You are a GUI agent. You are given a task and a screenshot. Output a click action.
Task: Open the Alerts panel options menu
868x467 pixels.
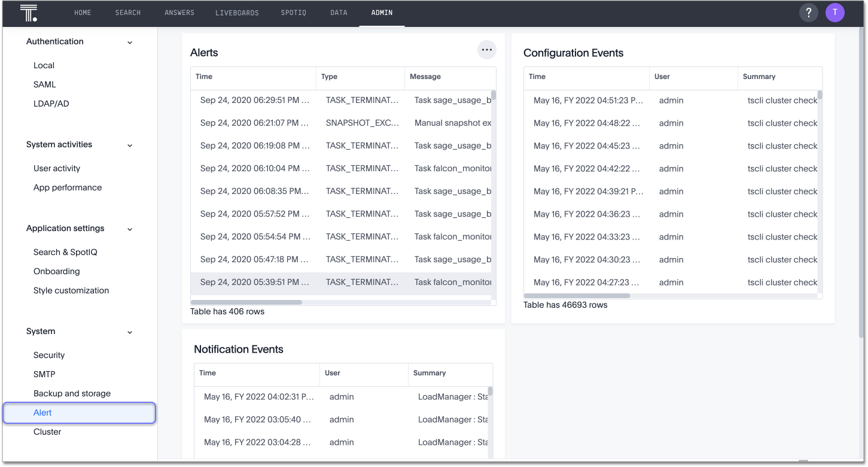point(486,50)
